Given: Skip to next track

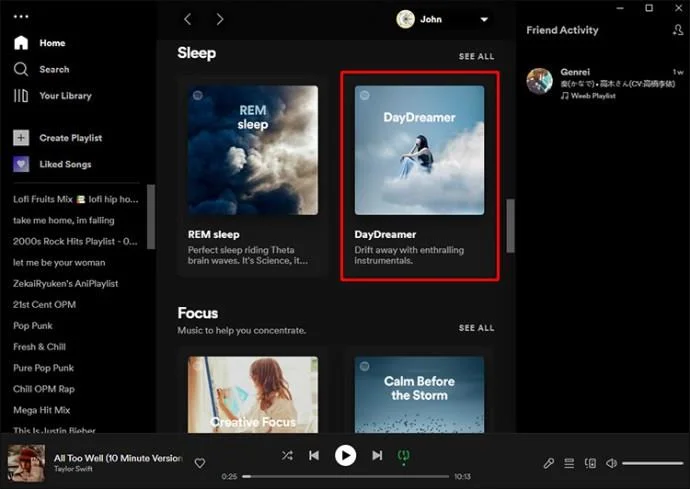Looking at the screenshot, I should pos(377,455).
